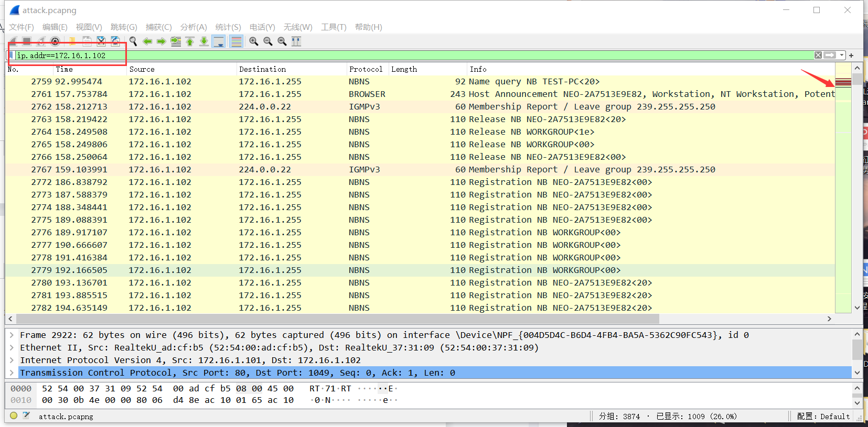Image resolution: width=868 pixels, height=427 pixels.
Task: Open the 工具(T) menu
Action: pyautogui.click(x=334, y=27)
